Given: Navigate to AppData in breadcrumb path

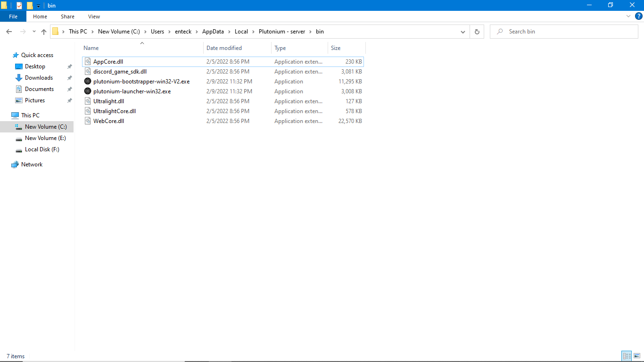Looking at the screenshot, I should (x=213, y=32).
